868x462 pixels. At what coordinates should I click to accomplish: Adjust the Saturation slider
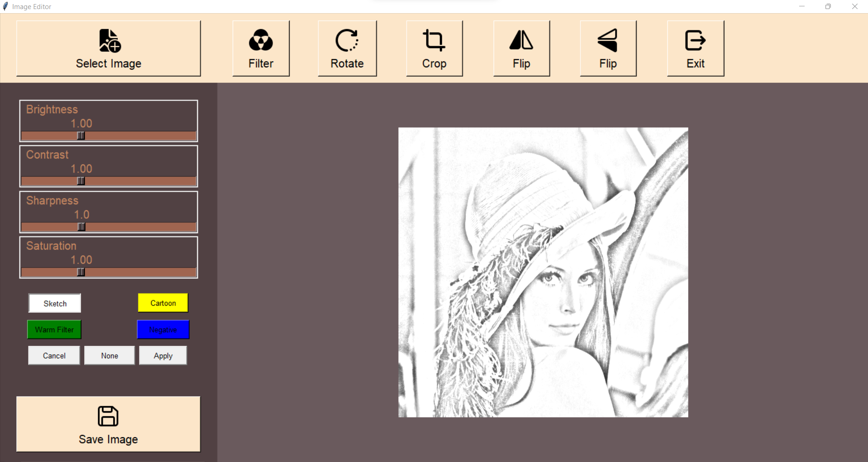click(x=81, y=272)
